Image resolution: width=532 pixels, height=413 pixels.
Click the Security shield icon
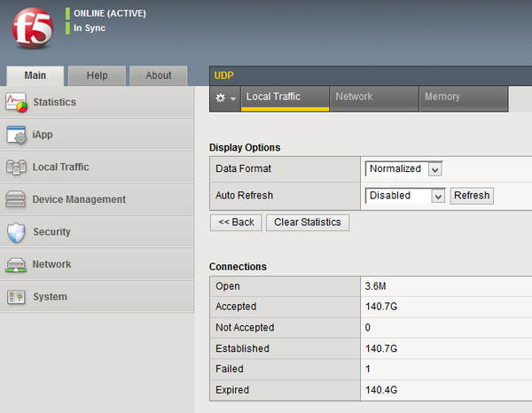point(17,232)
